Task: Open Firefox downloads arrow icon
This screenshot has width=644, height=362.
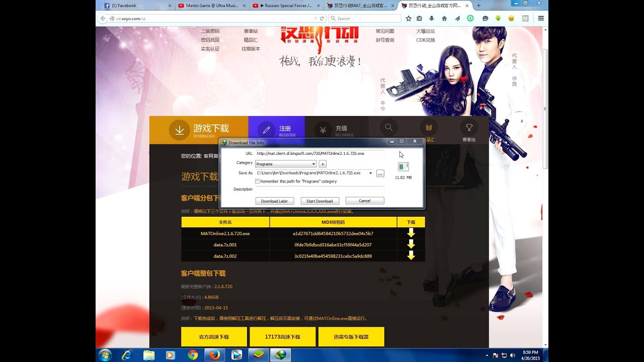Action: click(x=432, y=18)
